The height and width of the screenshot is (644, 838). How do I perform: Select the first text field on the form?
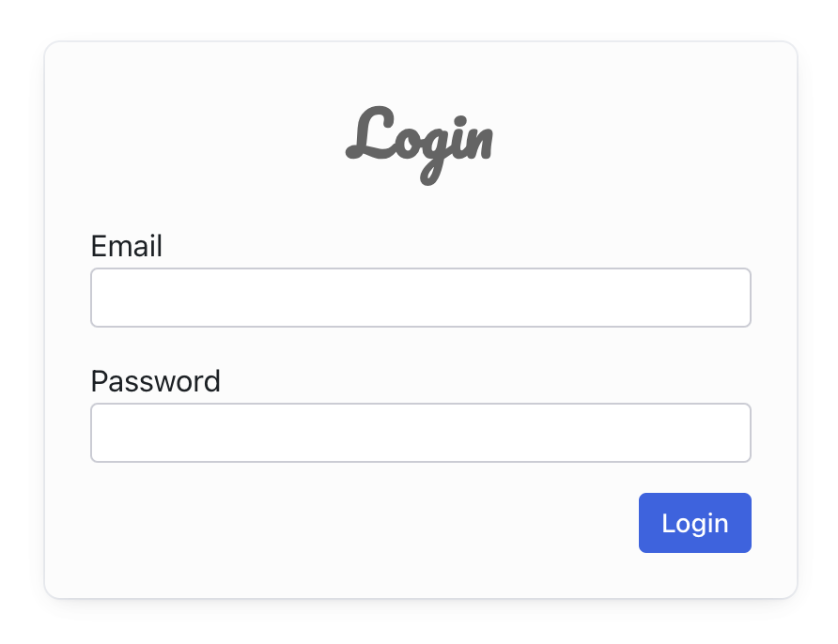tap(421, 297)
